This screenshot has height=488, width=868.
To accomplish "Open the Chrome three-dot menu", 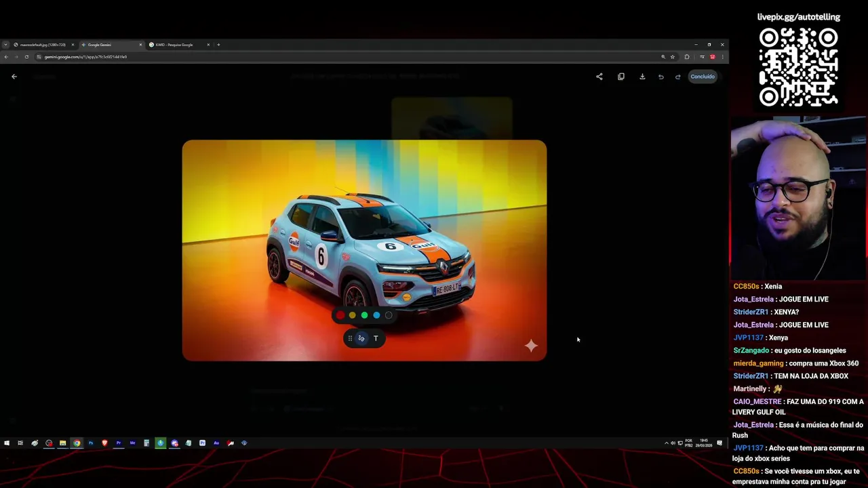I will [x=722, y=57].
